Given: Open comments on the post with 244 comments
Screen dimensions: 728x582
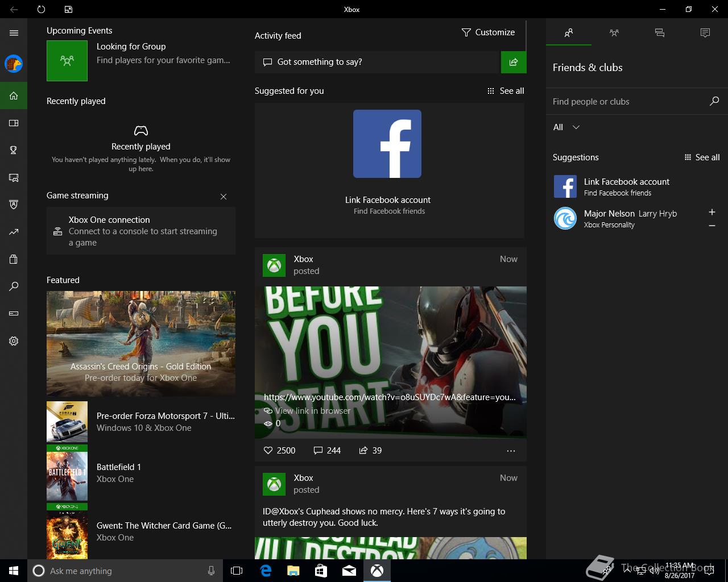Looking at the screenshot, I should coord(327,450).
